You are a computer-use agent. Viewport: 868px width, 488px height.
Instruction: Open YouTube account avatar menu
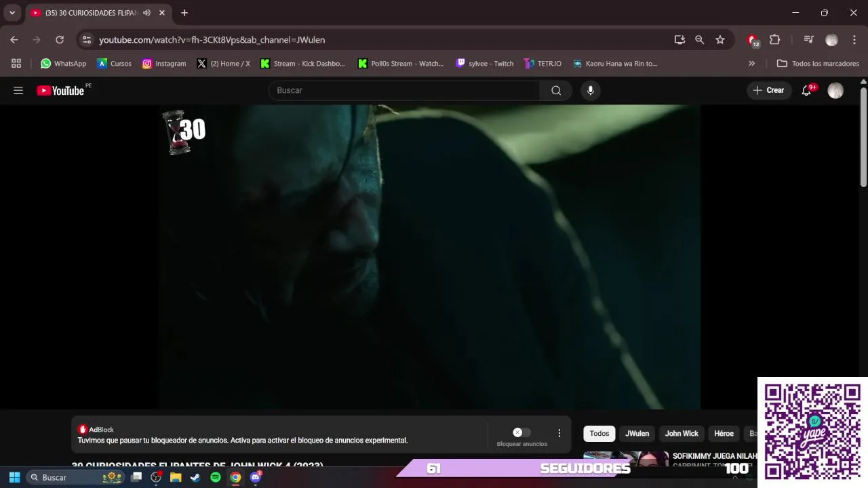[x=835, y=90]
